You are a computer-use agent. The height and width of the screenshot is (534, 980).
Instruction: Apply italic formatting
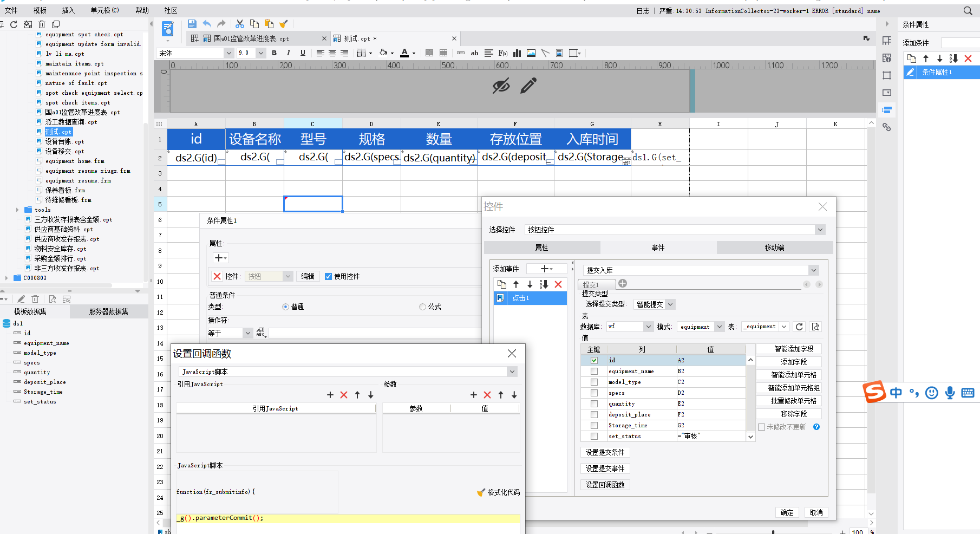[x=289, y=53]
